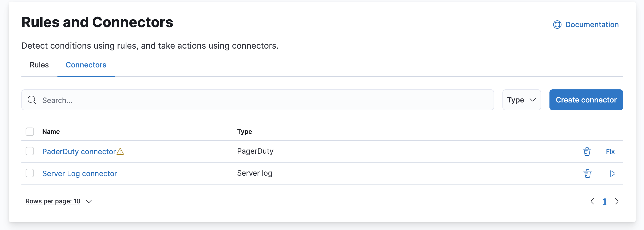644x230 pixels.
Task: Click the search magnifier icon
Action: pos(31,100)
